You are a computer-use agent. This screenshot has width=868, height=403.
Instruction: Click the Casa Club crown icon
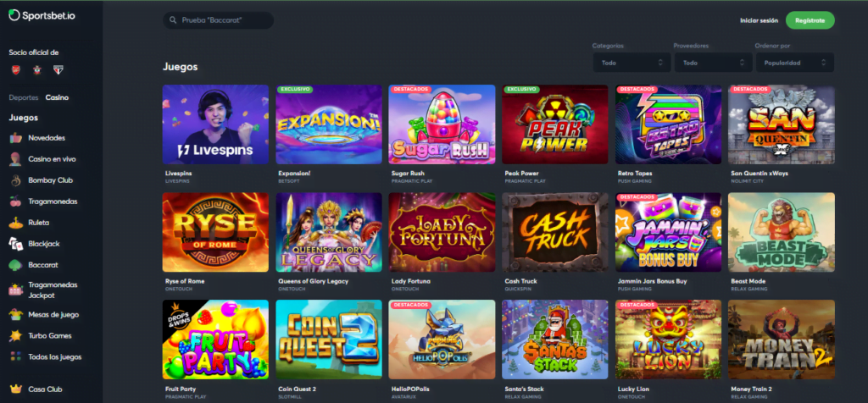15,389
